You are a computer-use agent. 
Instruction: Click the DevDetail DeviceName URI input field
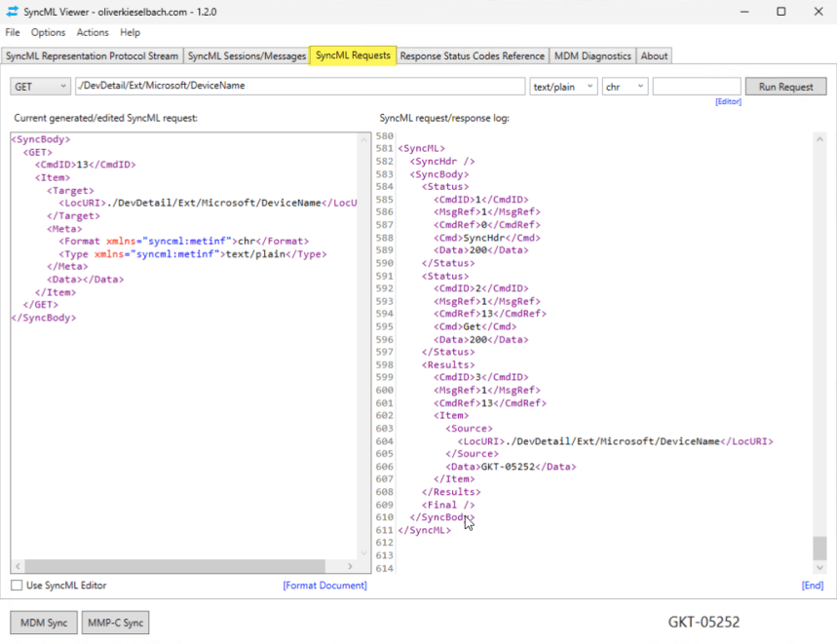(x=292, y=86)
